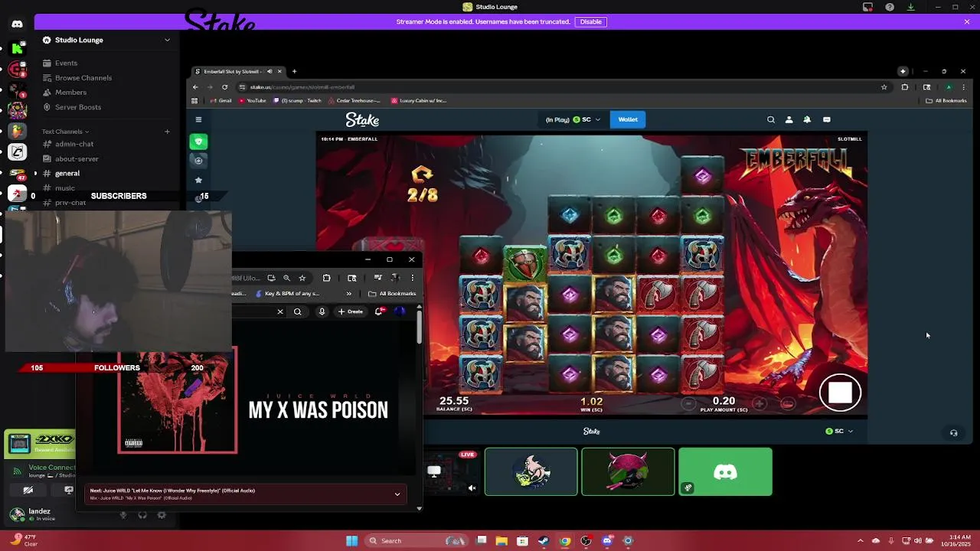The width and height of the screenshot is (980, 551).
Task: Go back in the Stake browser window
Action: coord(195,87)
